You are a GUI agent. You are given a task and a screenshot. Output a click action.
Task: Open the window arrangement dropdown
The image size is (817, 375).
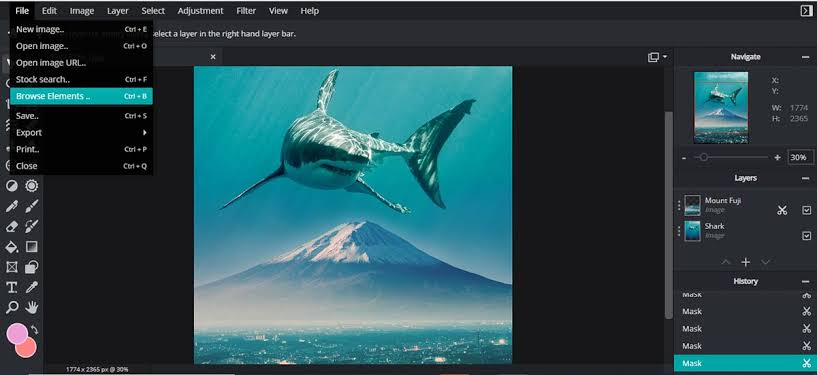(x=658, y=57)
